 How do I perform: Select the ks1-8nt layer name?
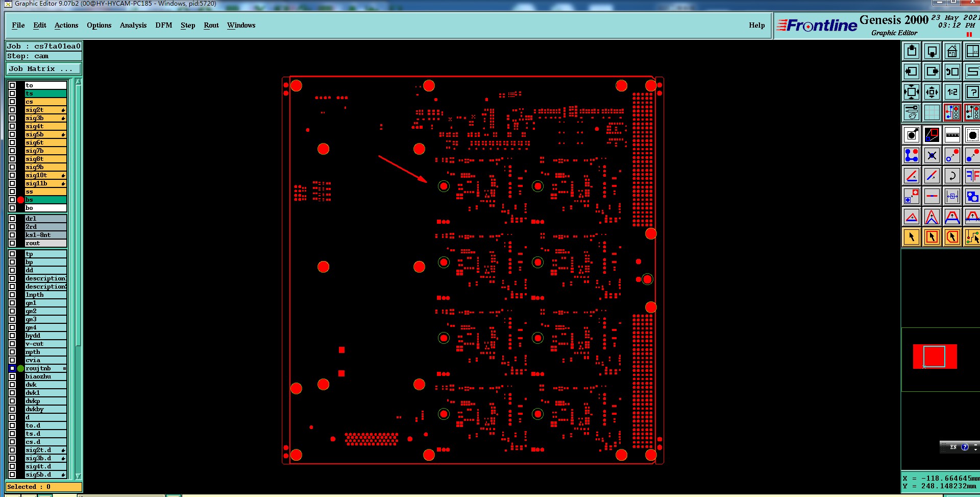46,235
